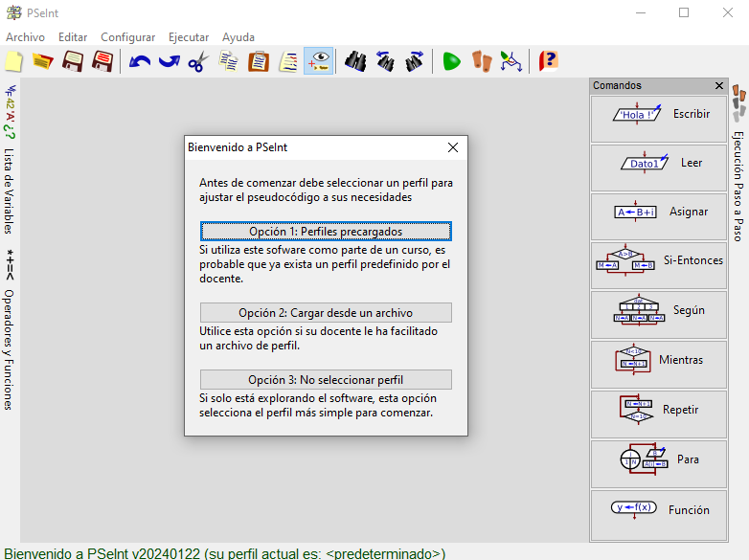Click the status bar welcome message
The width and height of the screenshot is (749, 560).
point(224,553)
